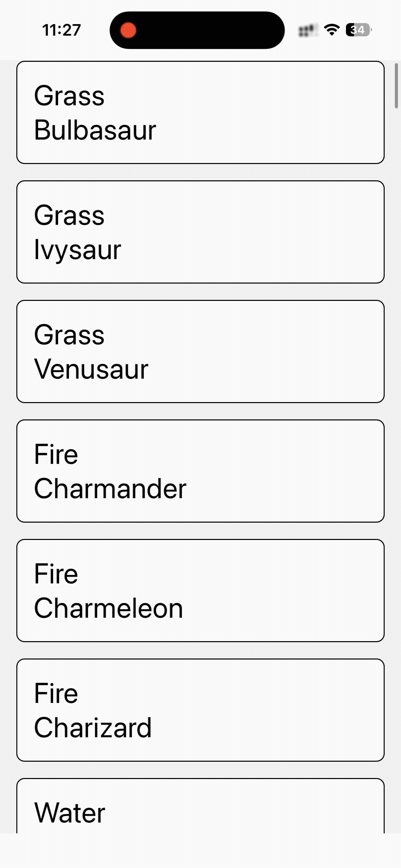Tap the Grass label above Bulbasaur
The width and height of the screenshot is (401, 868).
pos(69,96)
